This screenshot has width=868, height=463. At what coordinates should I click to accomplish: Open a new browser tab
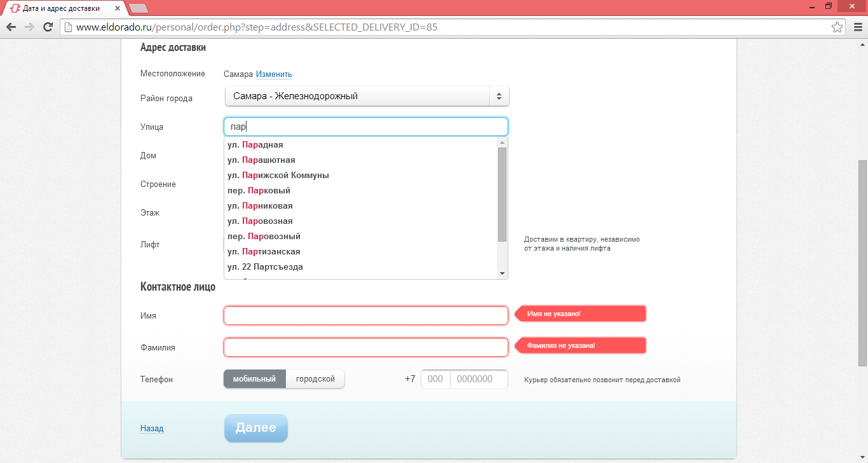pyautogui.click(x=138, y=8)
